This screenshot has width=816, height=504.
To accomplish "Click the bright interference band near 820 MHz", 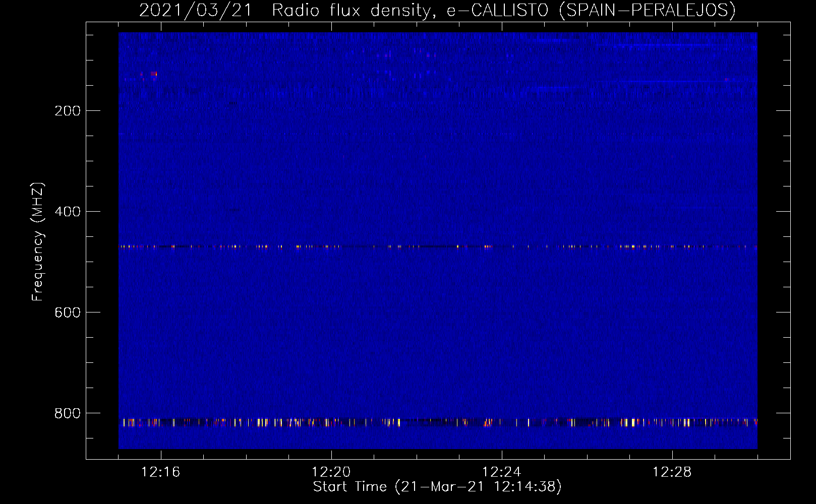I will click(x=438, y=422).
